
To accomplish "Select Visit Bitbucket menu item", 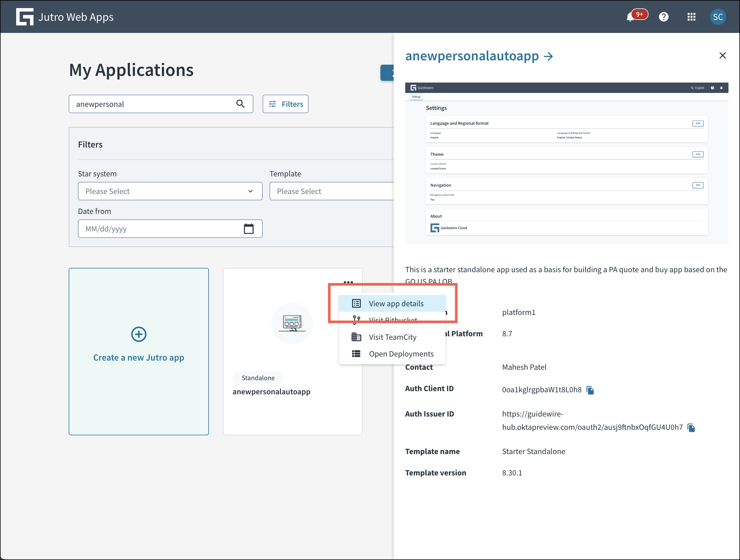I will point(392,320).
